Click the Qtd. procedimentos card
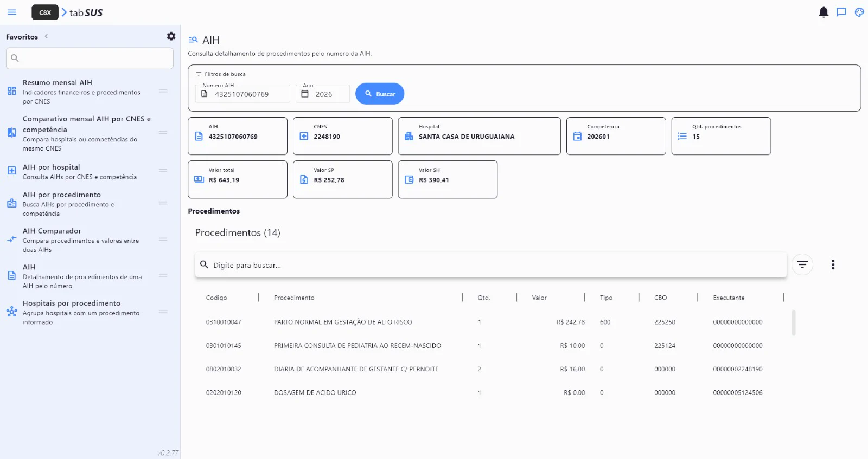Viewport: 868px width, 459px height. (721, 136)
